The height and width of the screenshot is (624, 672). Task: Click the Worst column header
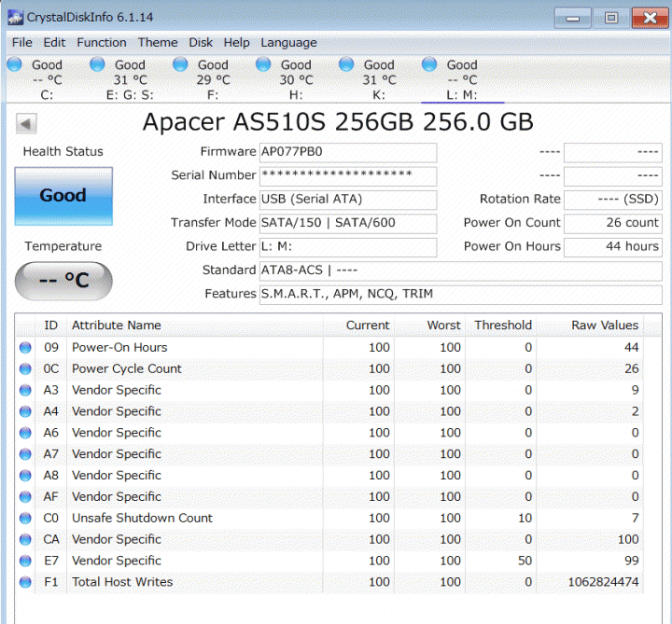click(x=430, y=326)
